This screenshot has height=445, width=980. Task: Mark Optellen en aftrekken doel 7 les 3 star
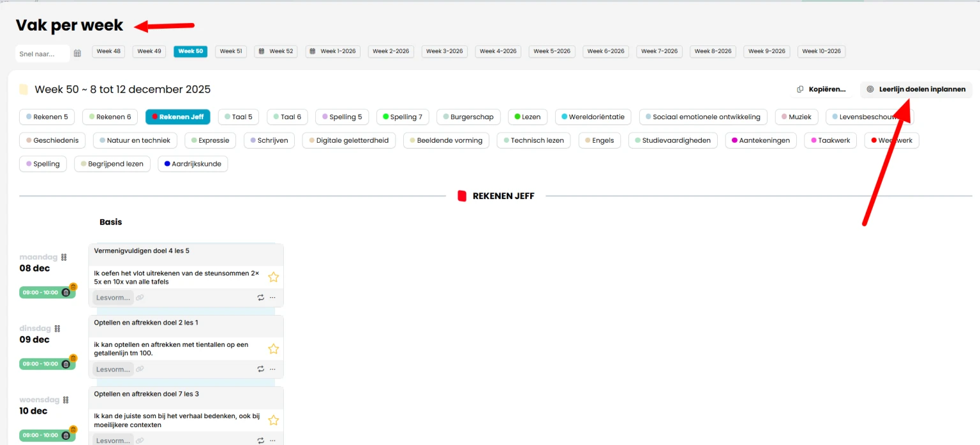pyautogui.click(x=273, y=420)
